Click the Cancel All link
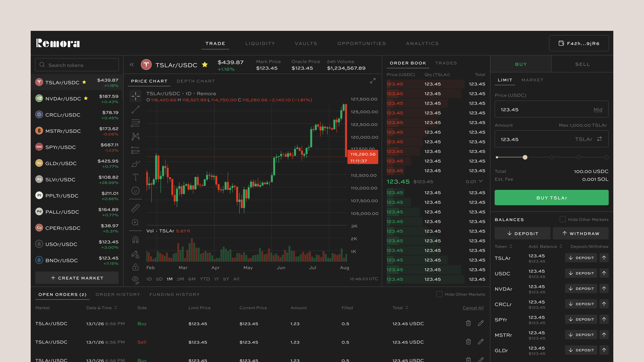Screen dimensions: 644x362 [x=473, y=308]
